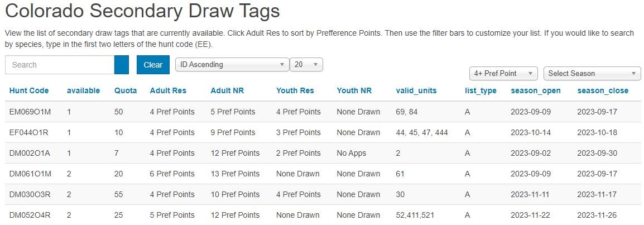Viewport: 644px width, 225px height.
Task: Sort by Youth NR column header
Action: [x=354, y=91]
